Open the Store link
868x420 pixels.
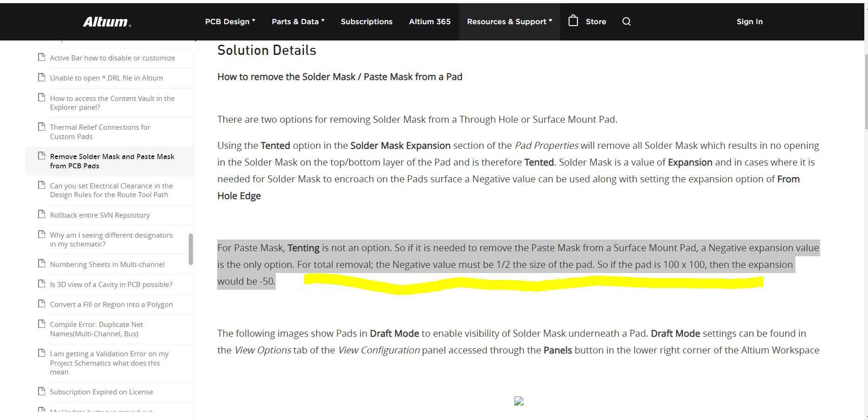[596, 21]
